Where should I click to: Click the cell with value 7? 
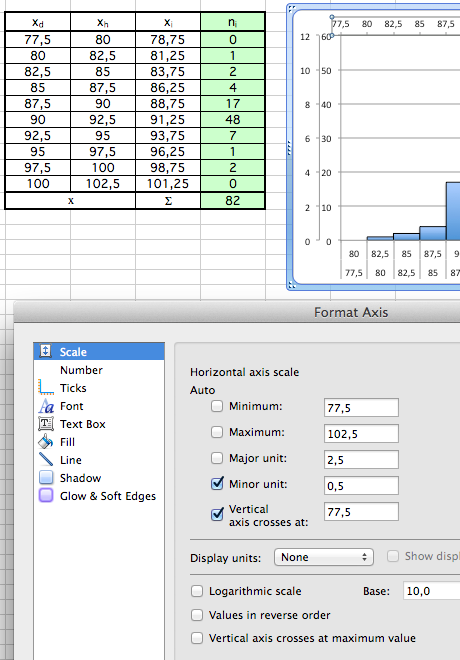(x=233, y=136)
